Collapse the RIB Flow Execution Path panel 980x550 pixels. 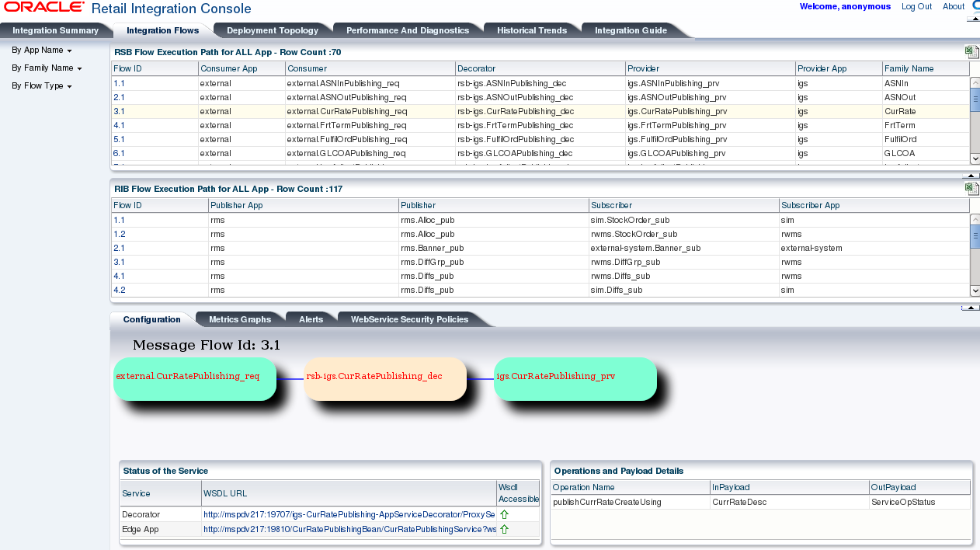coord(971,308)
